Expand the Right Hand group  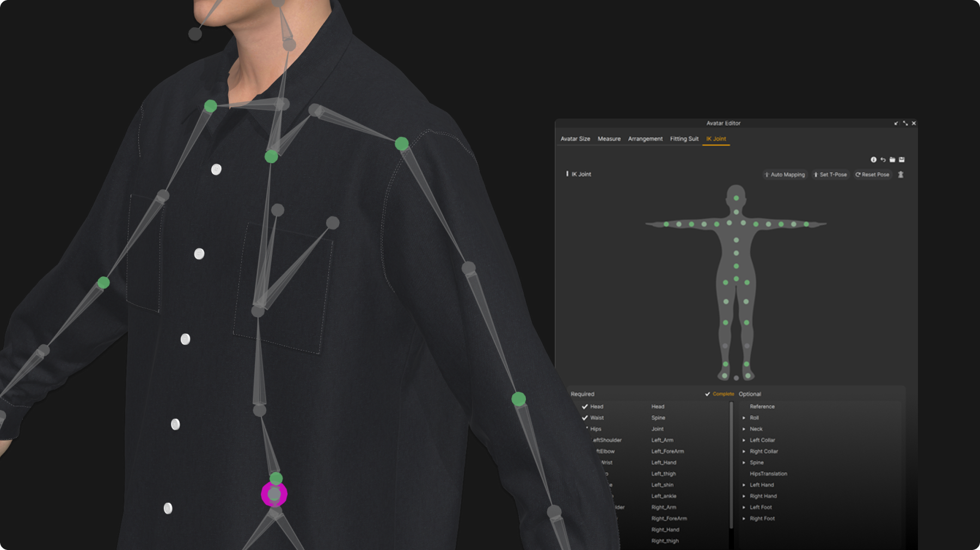coord(744,496)
